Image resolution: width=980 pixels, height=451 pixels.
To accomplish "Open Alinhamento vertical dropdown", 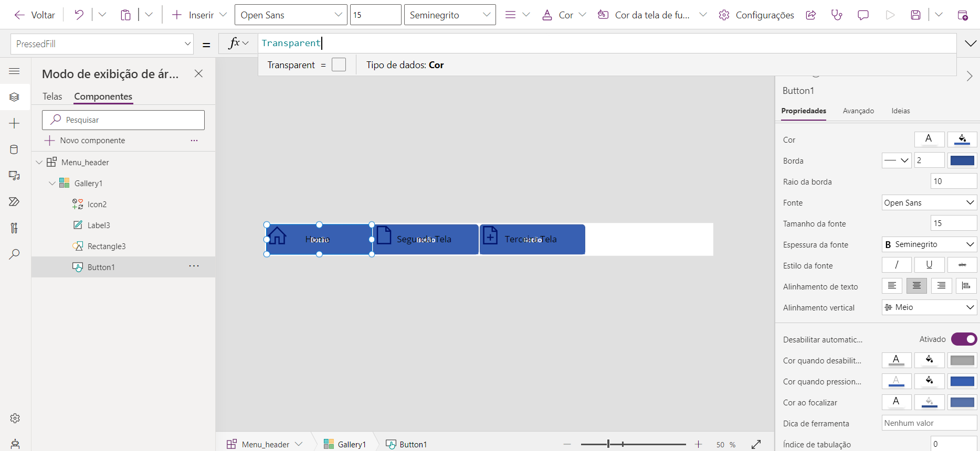I will tap(929, 307).
